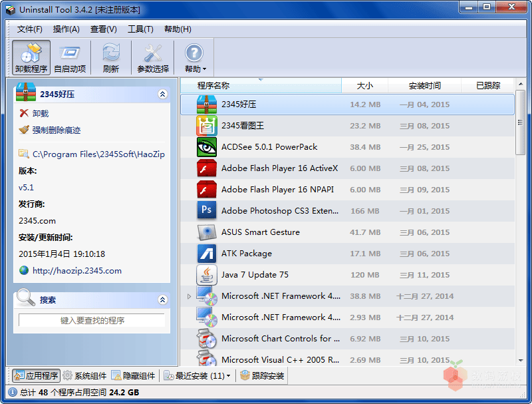Open the 自启动项 startup items tool

[x=70, y=57]
